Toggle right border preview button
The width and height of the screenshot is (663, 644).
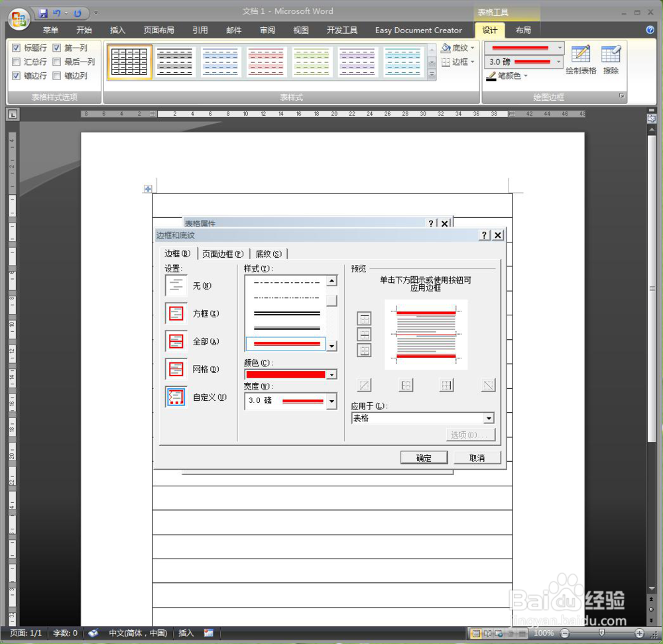point(446,385)
